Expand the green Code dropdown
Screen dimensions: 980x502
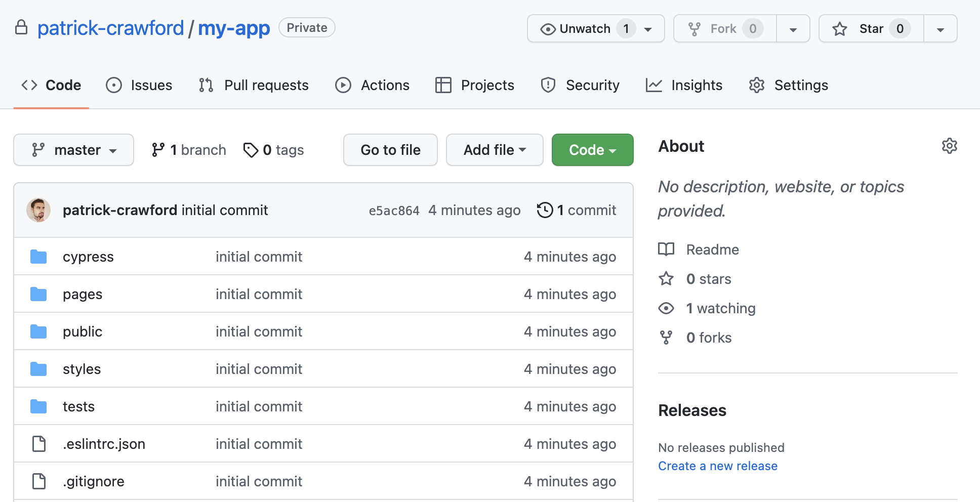pyautogui.click(x=592, y=150)
